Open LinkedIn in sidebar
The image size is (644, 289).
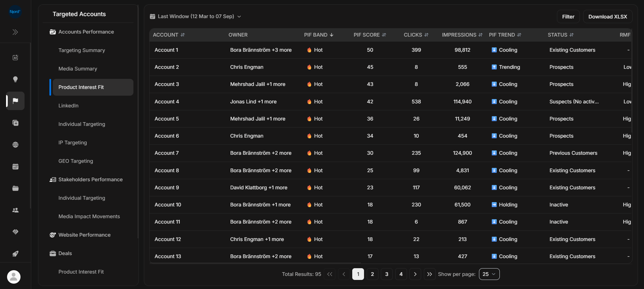point(68,106)
